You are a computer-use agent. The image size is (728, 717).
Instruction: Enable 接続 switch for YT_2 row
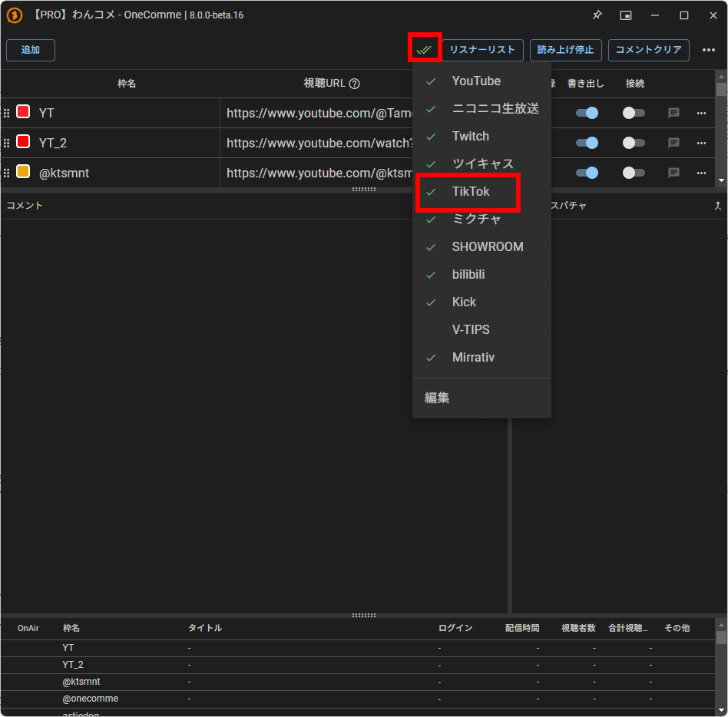634,143
